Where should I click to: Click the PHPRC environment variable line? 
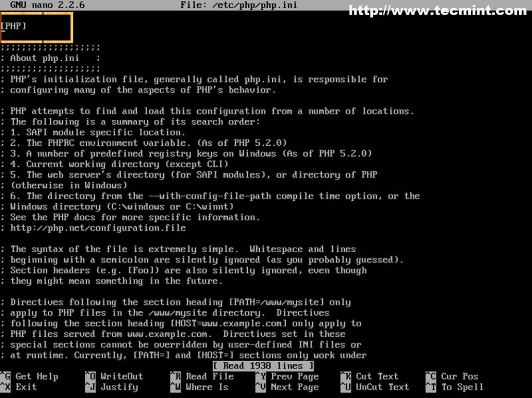(145, 143)
